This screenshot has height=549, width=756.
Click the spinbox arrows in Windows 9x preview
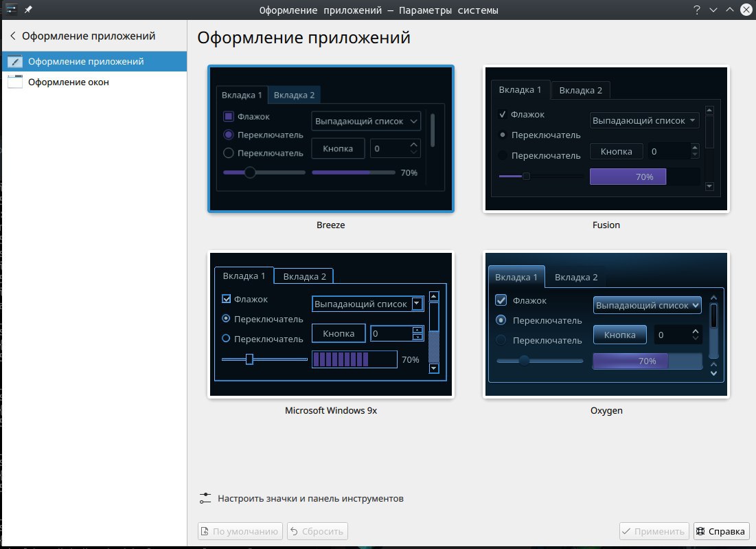coord(417,333)
